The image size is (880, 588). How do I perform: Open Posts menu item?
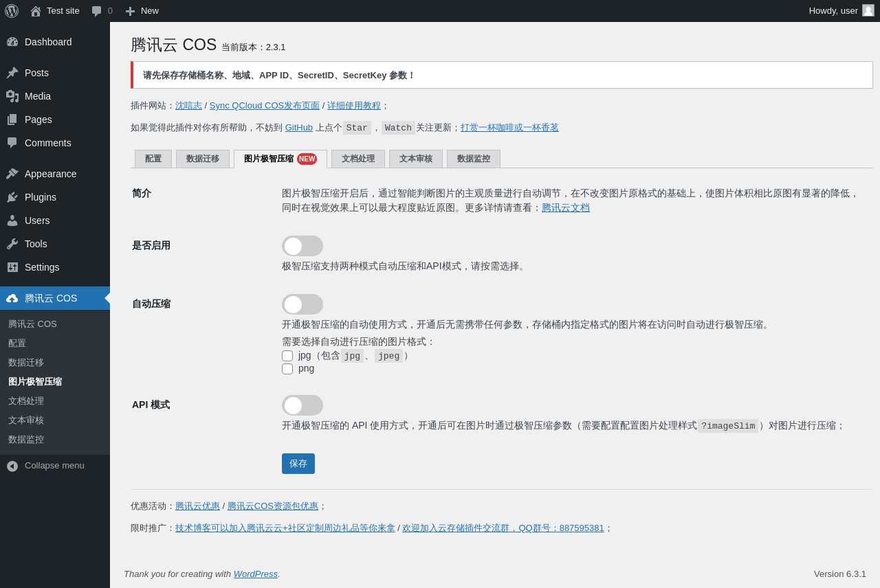[x=55, y=73]
